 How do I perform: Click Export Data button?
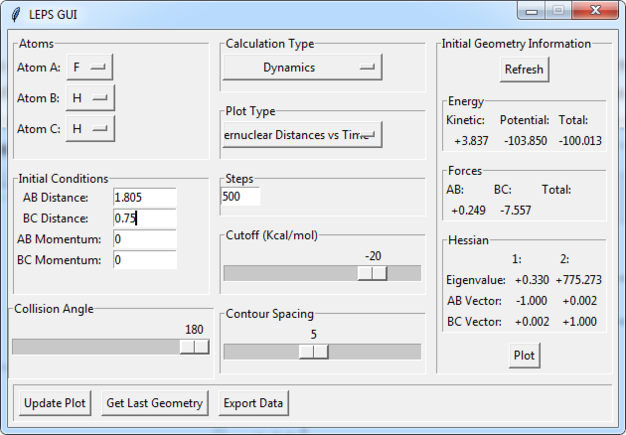[x=254, y=403]
